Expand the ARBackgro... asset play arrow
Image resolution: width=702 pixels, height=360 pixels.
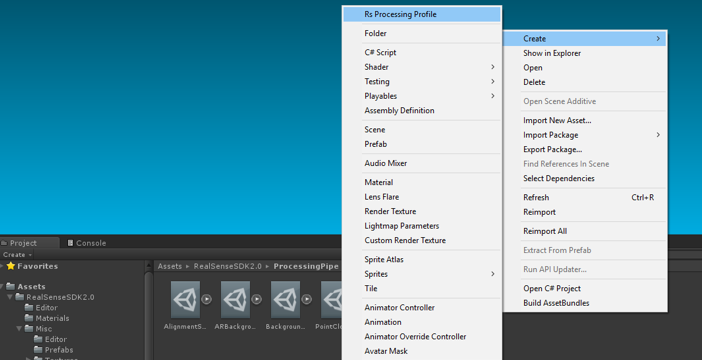pyautogui.click(x=257, y=299)
